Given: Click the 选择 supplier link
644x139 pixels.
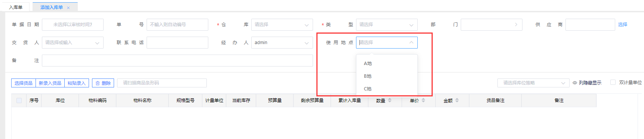Looking at the screenshot, I should pos(623,25).
